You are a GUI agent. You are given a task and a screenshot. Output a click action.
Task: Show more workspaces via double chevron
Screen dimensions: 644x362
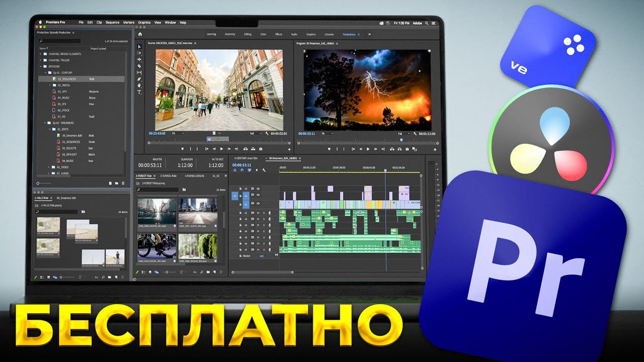tap(369, 34)
